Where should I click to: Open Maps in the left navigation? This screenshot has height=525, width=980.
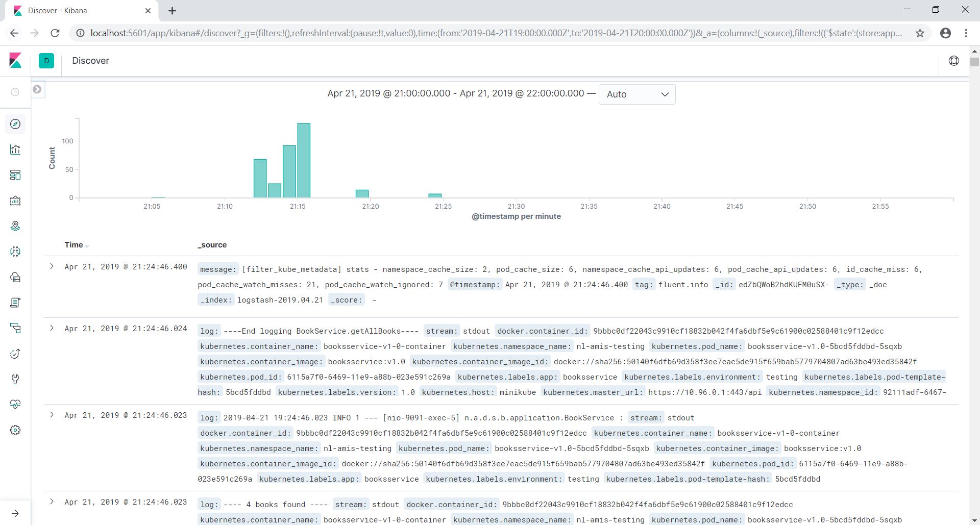pos(15,226)
